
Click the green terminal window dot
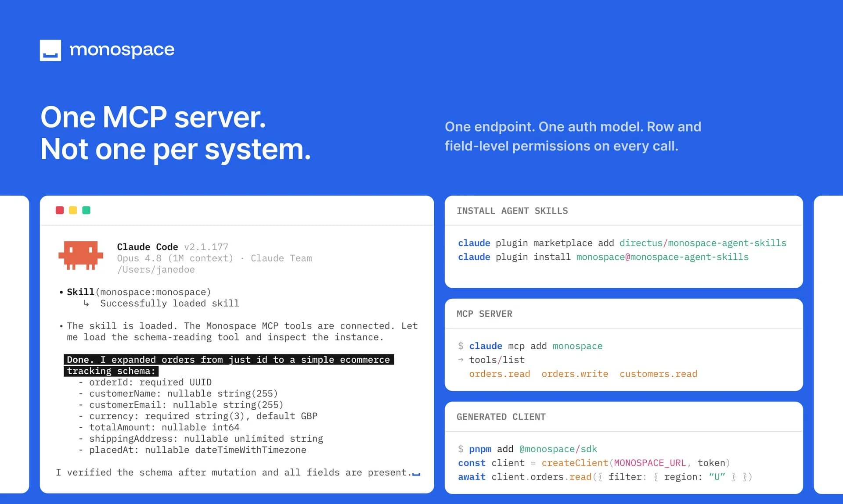(x=86, y=211)
